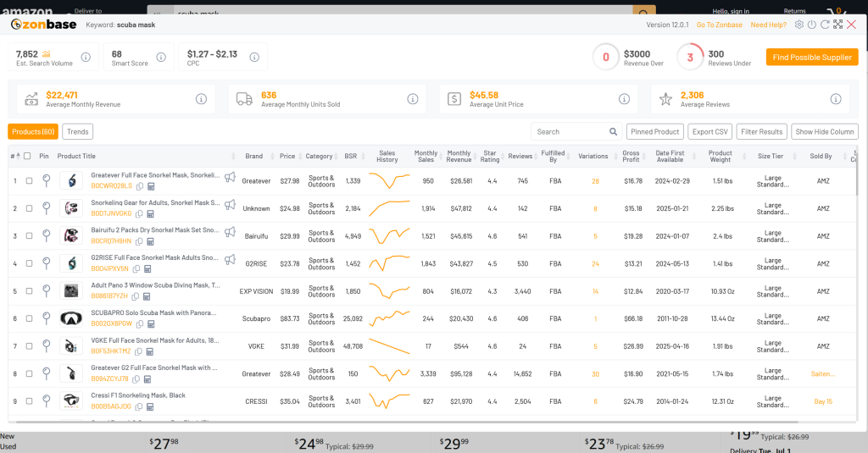Open Zonbase settings gear icon

click(798, 25)
